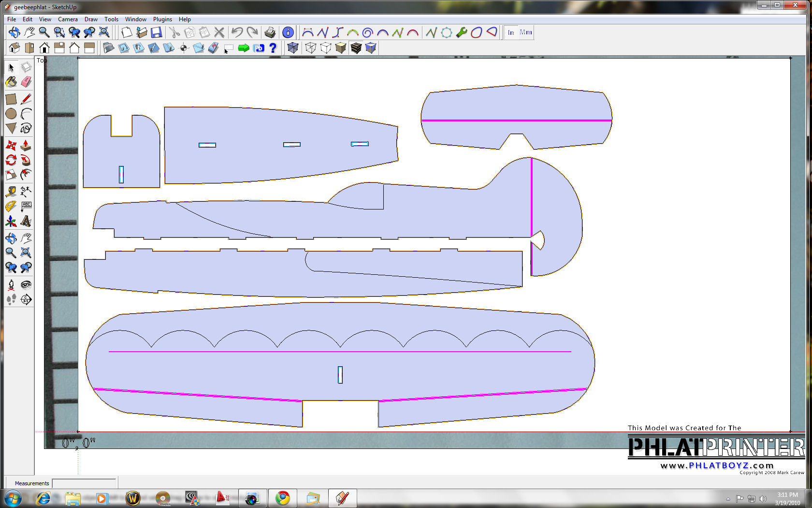This screenshot has width=812, height=508.
Task: Select the Protractor tool
Action: click(11, 207)
